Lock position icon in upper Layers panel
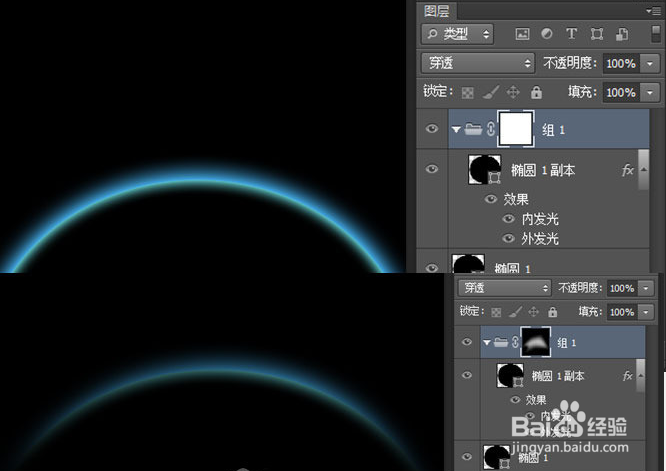Viewport: 666px width, 471px height. pyautogui.click(x=513, y=92)
